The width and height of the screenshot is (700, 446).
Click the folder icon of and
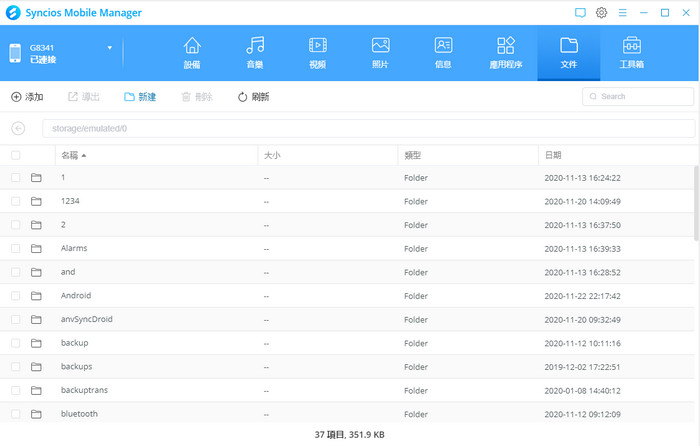(x=36, y=272)
